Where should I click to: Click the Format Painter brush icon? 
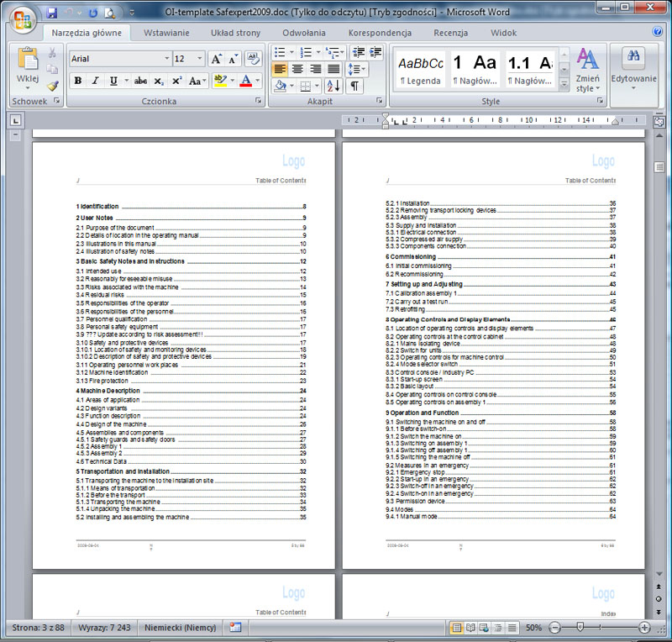(52, 86)
